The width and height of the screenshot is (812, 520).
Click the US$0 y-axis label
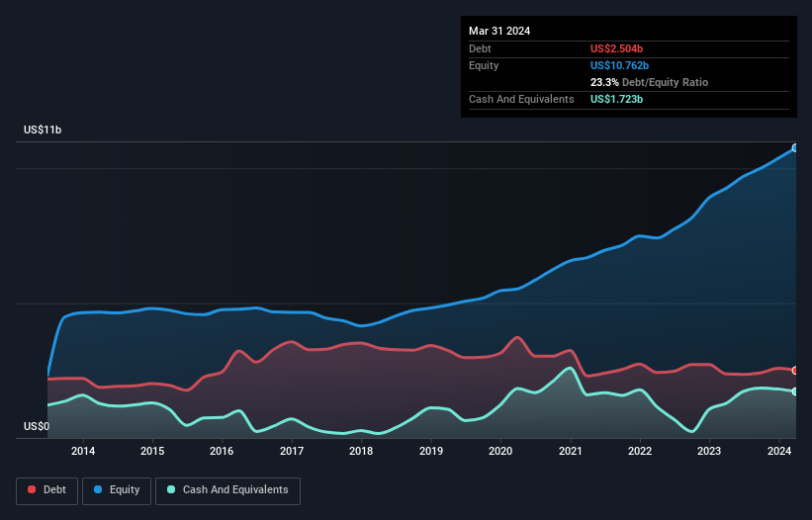click(37, 426)
